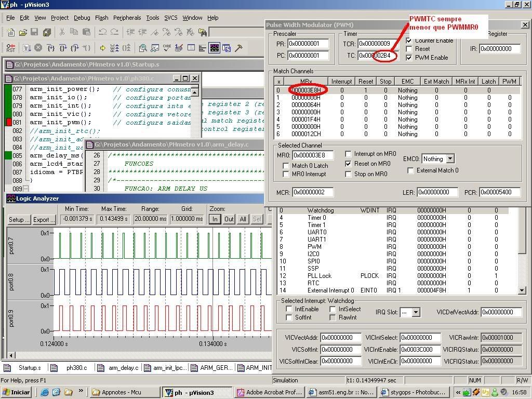Enable Interrupt on MR0 checkbox
The width and height of the screenshot is (532, 399).
point(348,154)
